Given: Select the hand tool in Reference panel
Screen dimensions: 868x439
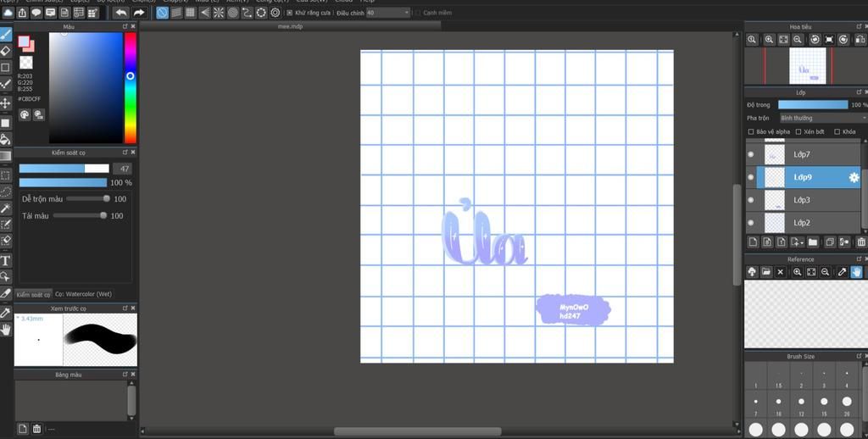Looking at the screenshot, I should 856,272.
